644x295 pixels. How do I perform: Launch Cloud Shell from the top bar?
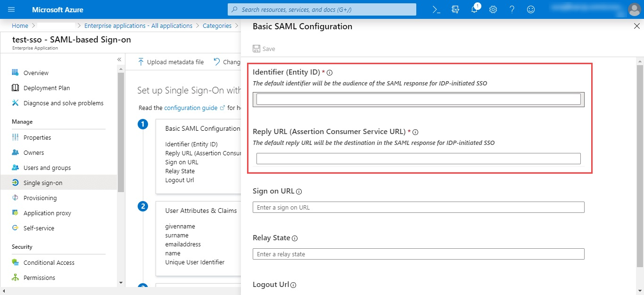point(437,9)
